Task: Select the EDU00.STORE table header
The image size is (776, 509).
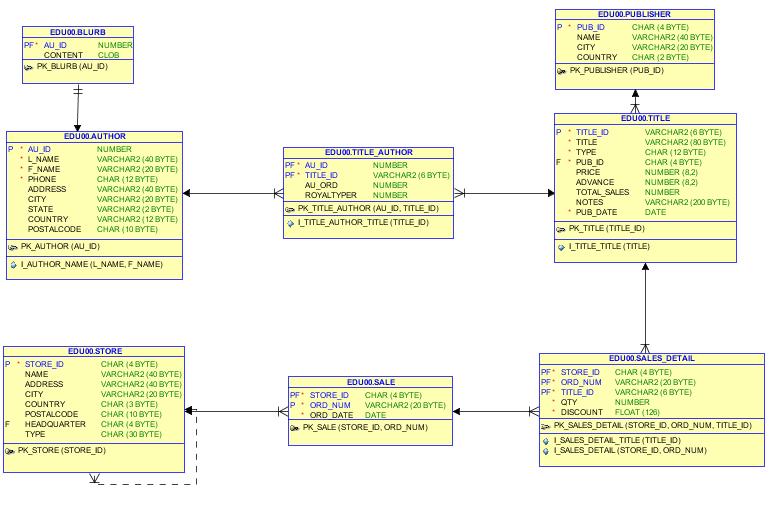Action: pos(94,351)
